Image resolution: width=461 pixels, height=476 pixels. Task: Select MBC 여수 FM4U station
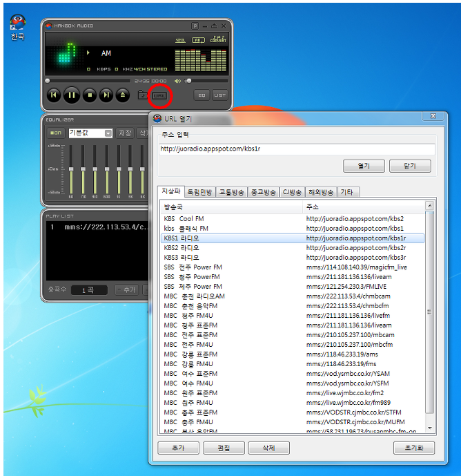pyautogui.click(x=293, y=383)
